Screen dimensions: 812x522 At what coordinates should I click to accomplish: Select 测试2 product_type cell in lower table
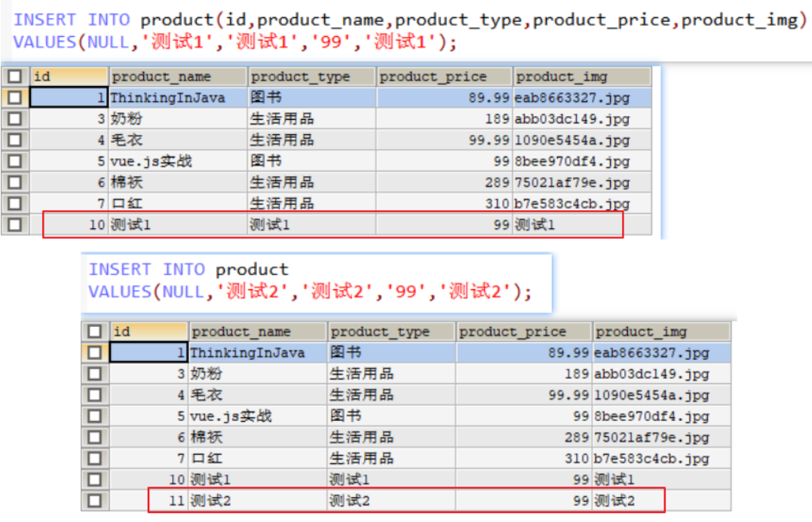tap(391, 501)
